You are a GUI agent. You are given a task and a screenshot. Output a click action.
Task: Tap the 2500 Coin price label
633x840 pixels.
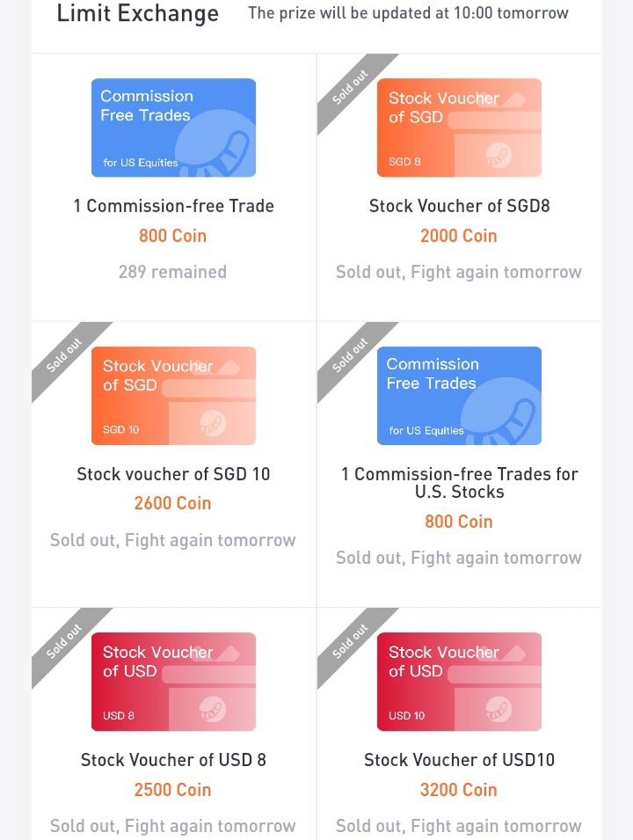point(172,790)
